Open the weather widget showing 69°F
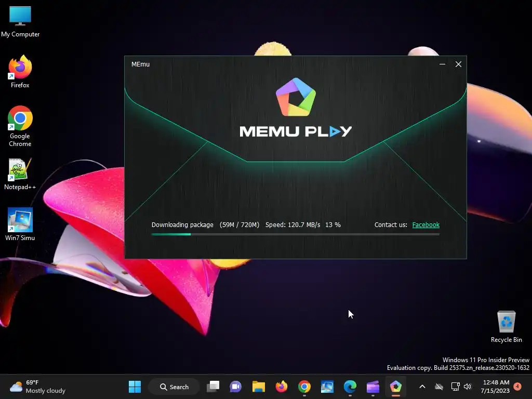532x399 pixels. 37,387
